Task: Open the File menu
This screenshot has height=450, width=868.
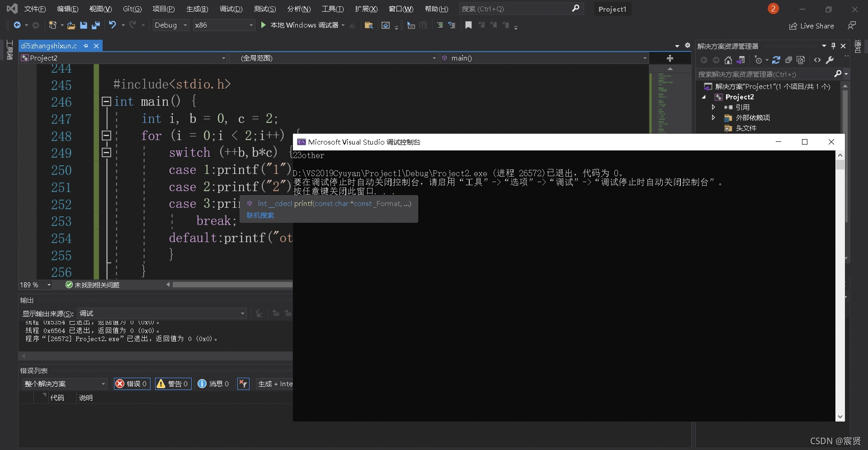Action: pos(35,9)
